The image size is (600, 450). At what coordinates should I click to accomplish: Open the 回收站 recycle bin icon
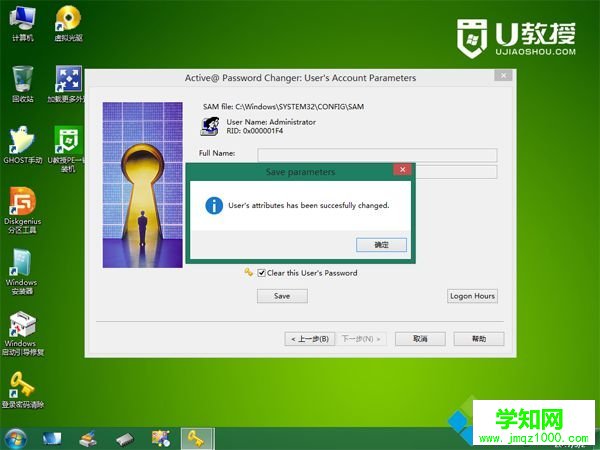coord(23,84)
